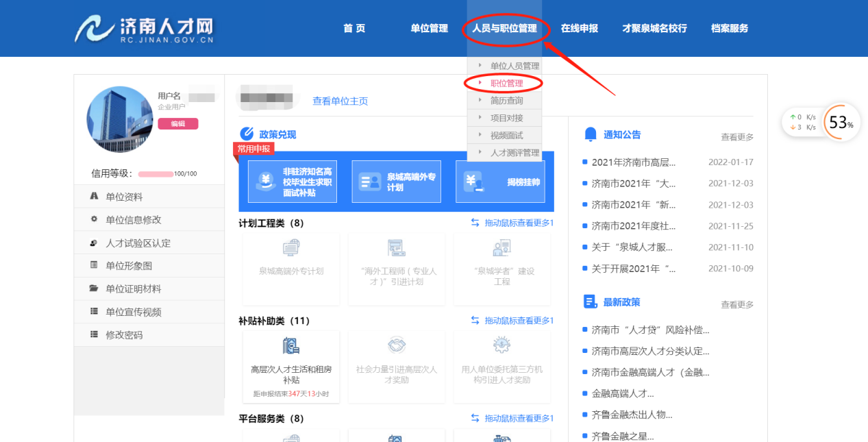Click the 济南人才网 logo

(144, 29)
